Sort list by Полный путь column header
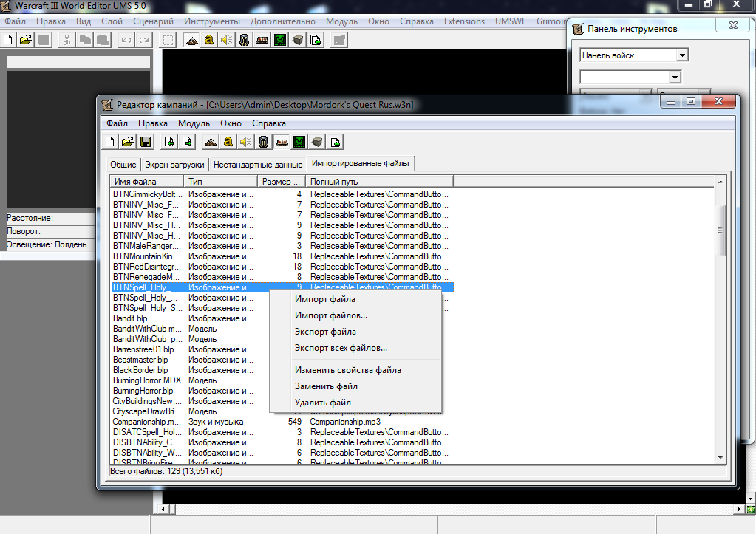The image size is (756, 534). [x=379, y=182]
